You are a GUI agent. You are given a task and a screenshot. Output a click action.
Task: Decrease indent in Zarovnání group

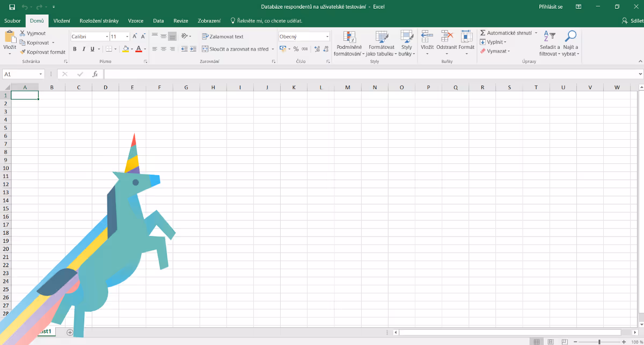184,49
